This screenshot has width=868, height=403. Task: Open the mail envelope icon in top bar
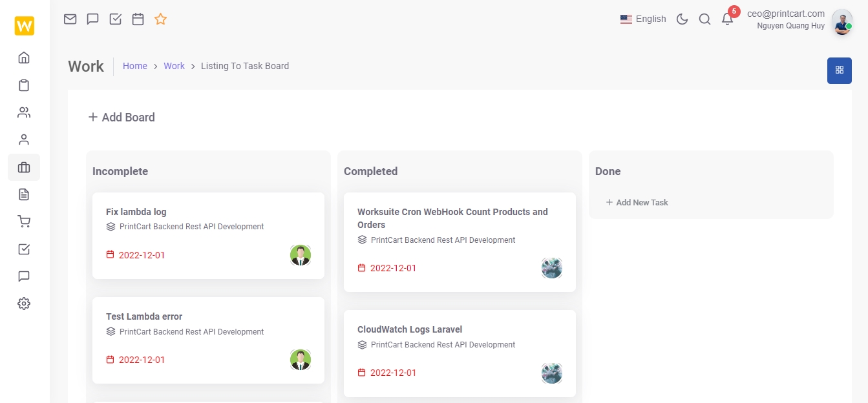click(x=70, y=19)
